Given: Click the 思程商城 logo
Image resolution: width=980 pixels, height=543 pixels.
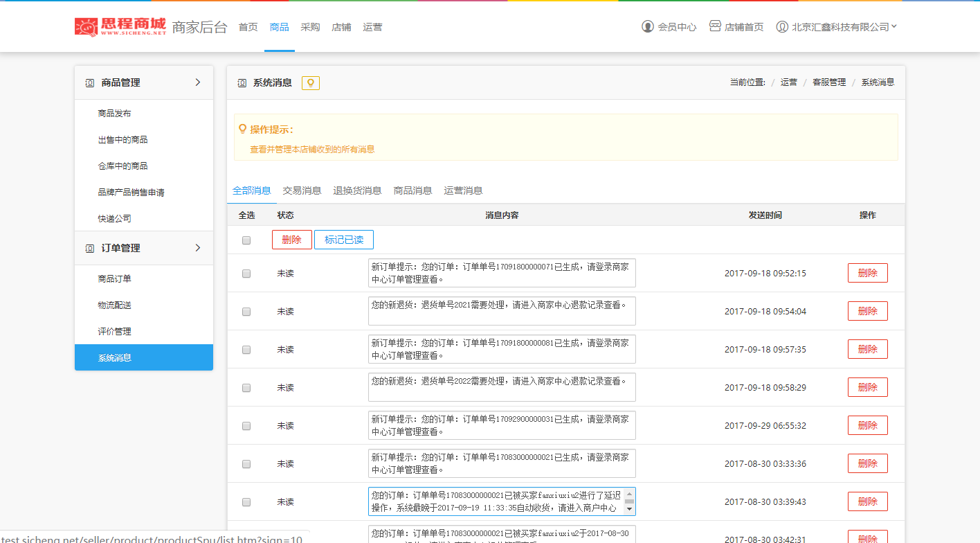Looking at the screenshot, I should [120, 27].
